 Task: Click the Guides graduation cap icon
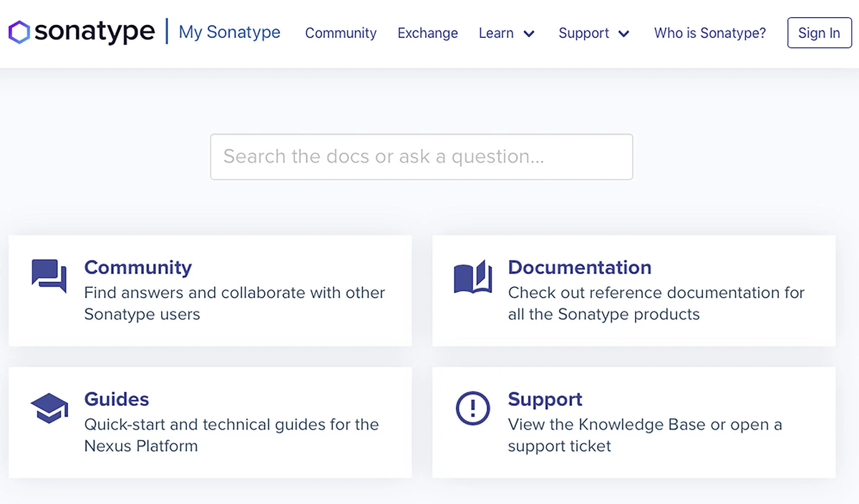click(49, 408)
